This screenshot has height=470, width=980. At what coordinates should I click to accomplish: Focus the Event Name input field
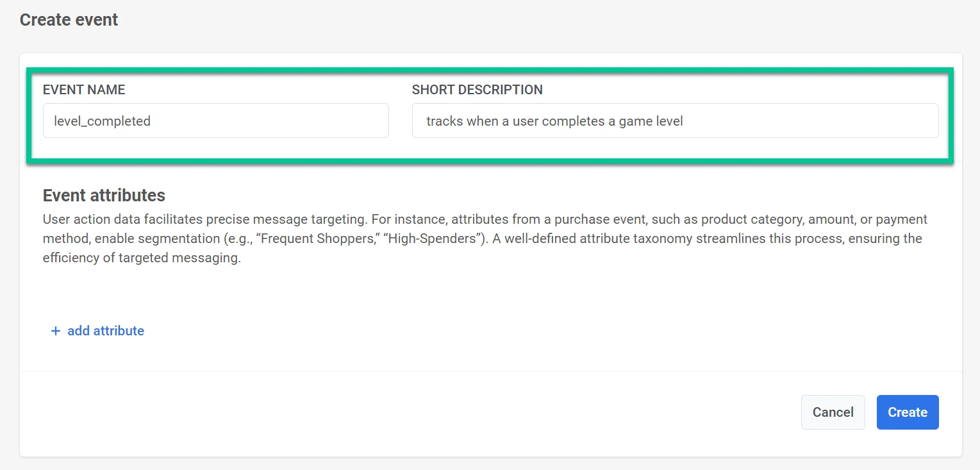click(215, 121)
